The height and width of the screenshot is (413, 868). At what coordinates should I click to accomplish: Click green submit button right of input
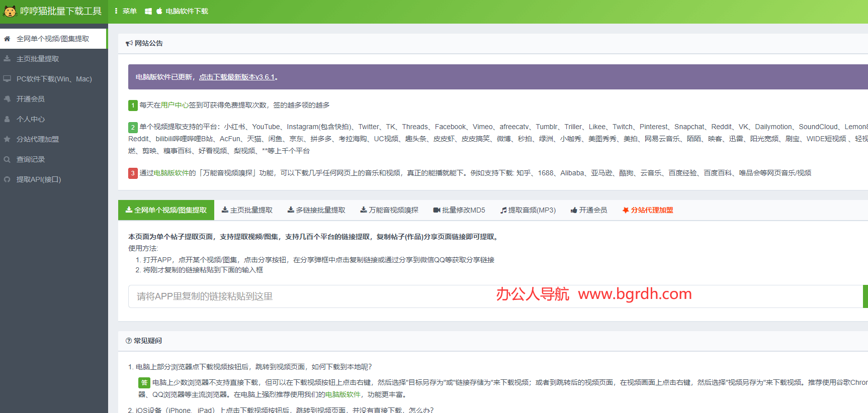tap(865, 296)
